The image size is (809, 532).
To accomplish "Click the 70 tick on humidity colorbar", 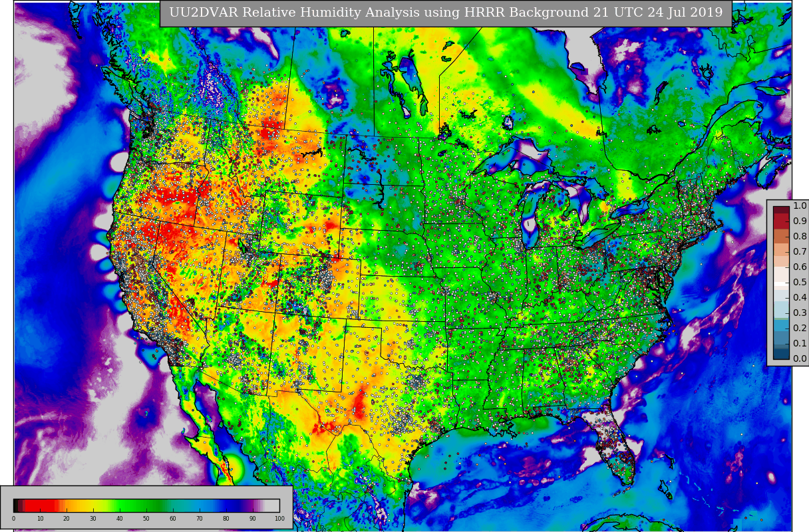I will click(x=200, y=519).
